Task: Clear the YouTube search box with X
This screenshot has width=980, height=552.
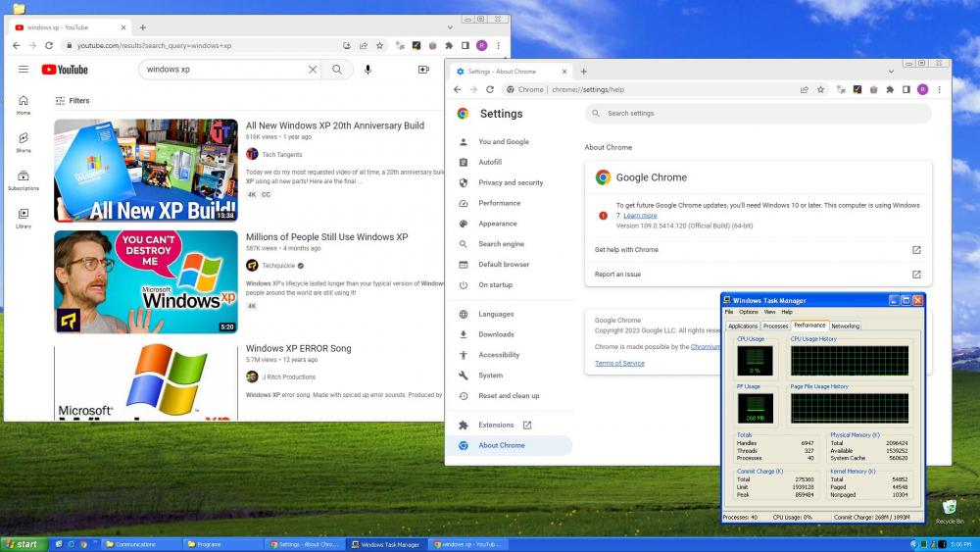Action: point(313,70)
